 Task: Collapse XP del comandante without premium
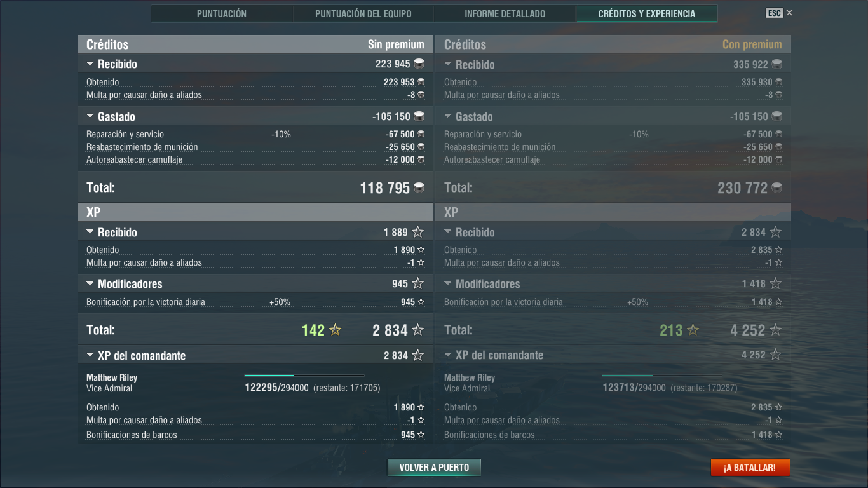[x=90, y=356]
